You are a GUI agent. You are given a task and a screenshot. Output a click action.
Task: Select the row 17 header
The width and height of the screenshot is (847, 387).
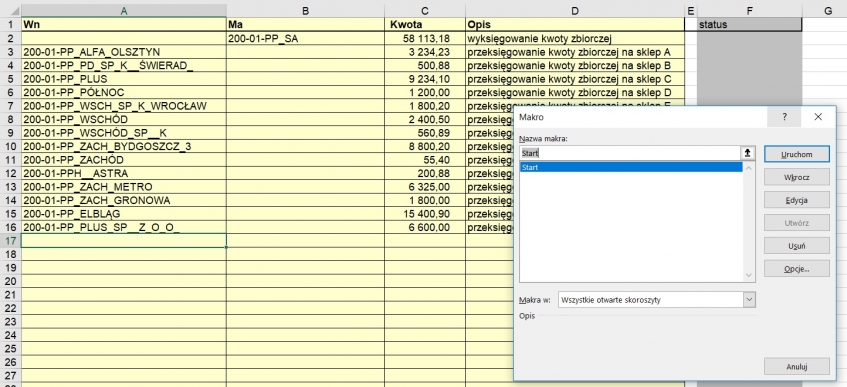tap(10, 241)
